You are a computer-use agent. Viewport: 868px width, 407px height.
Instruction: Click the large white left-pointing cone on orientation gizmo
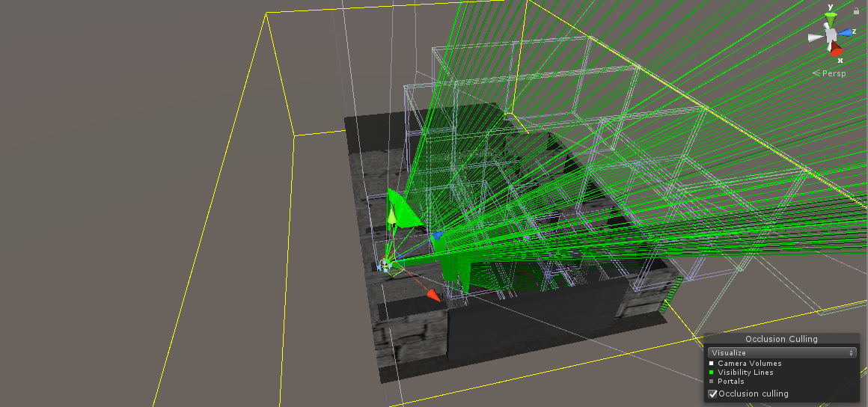(816, 37)
